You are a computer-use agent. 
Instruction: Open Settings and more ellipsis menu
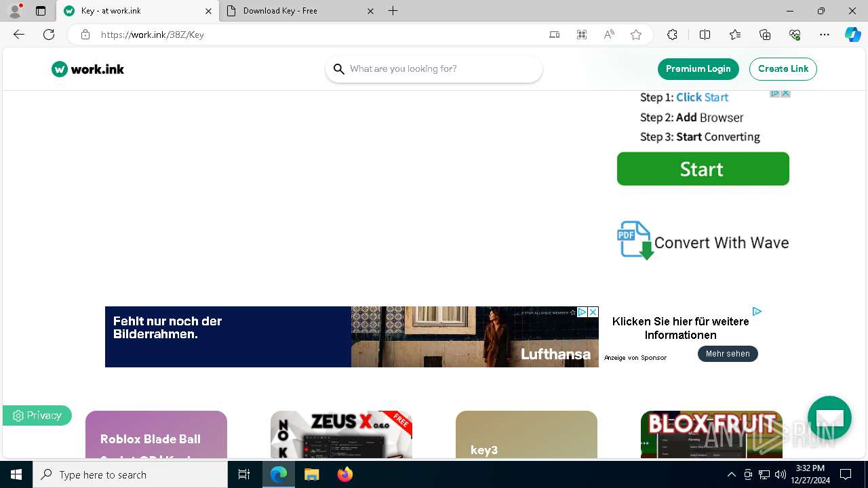[825, 35]
